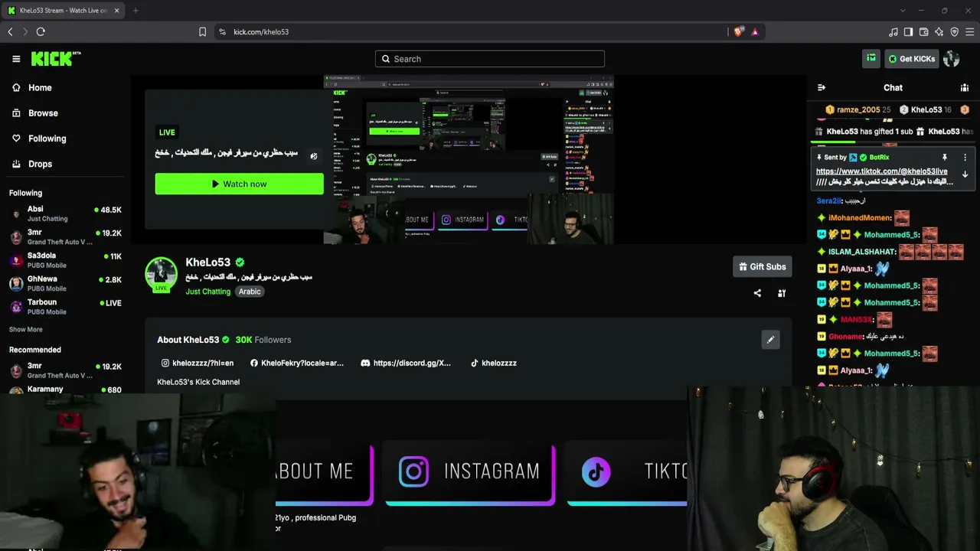This screenshot has height=551, width=980.
Task: Open the browser music note playlist icon
Action: point(893,32)
